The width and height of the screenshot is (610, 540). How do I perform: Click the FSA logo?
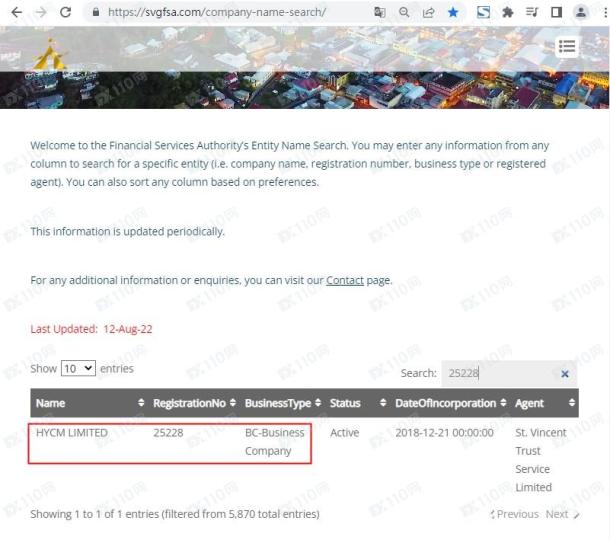tap(50, 56)
